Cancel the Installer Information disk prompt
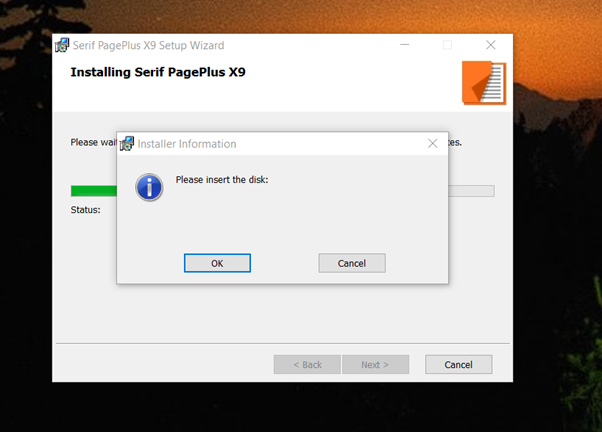Viewport: 602px width, 432px height. (352, 263)
